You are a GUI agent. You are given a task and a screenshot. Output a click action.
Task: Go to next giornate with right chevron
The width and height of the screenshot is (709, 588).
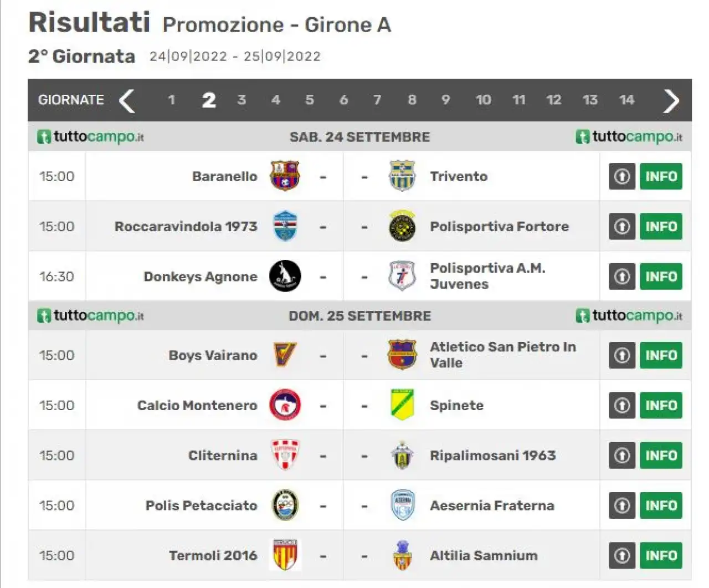click(x=671, y=100)
